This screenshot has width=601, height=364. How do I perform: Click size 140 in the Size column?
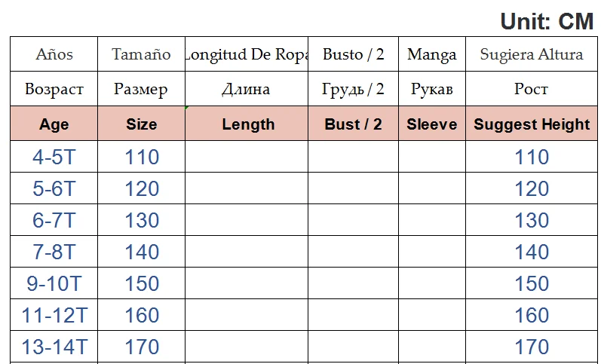(142, 252)
